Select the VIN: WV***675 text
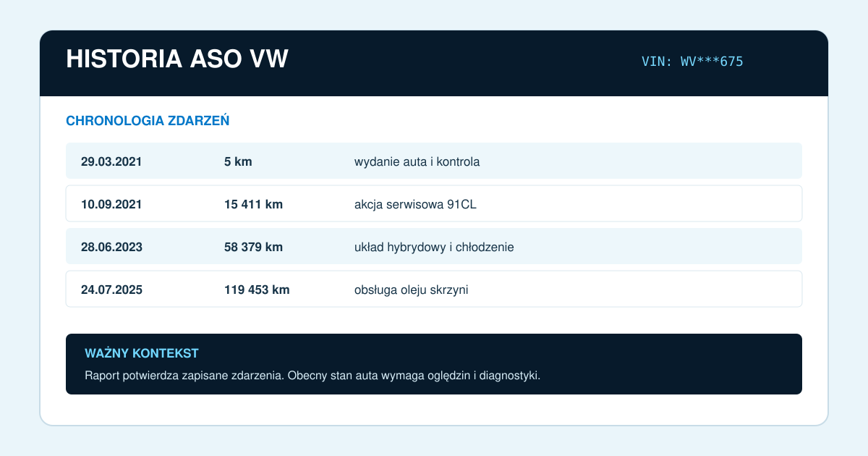The width and height of the screenshot is (868, 456). click(692, 62)
